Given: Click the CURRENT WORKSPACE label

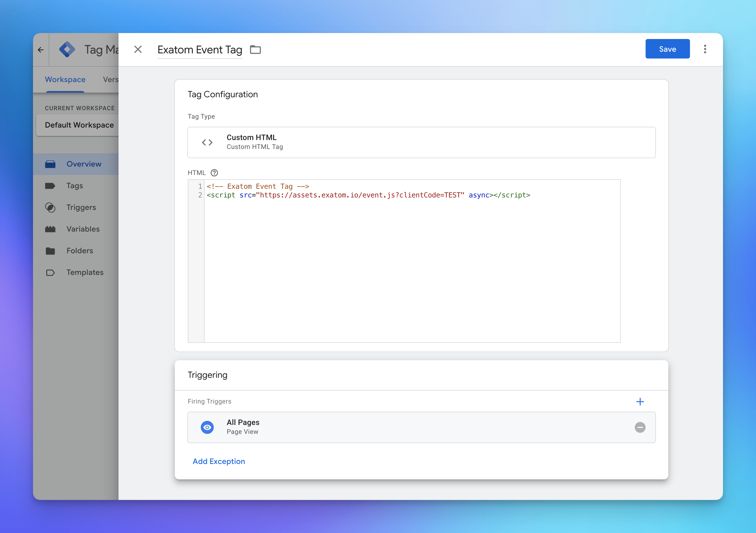Looking at the screenshot, I should [x=80, y=108].
